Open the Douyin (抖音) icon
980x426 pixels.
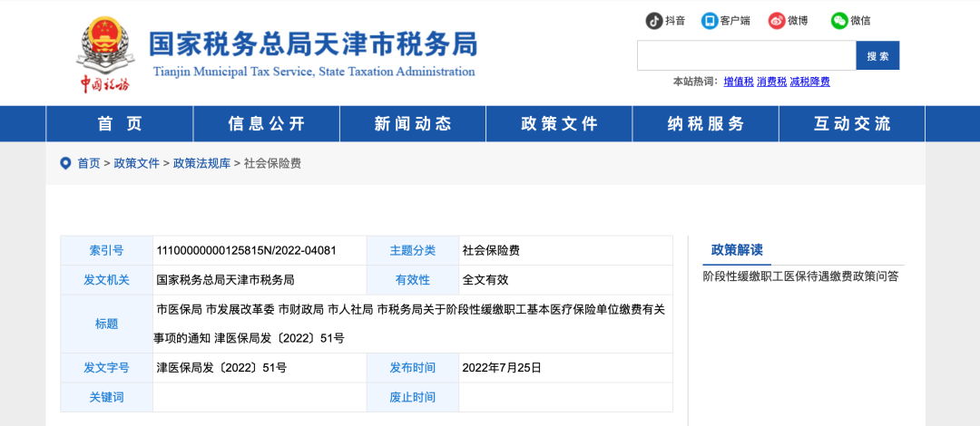coord(653,21)
